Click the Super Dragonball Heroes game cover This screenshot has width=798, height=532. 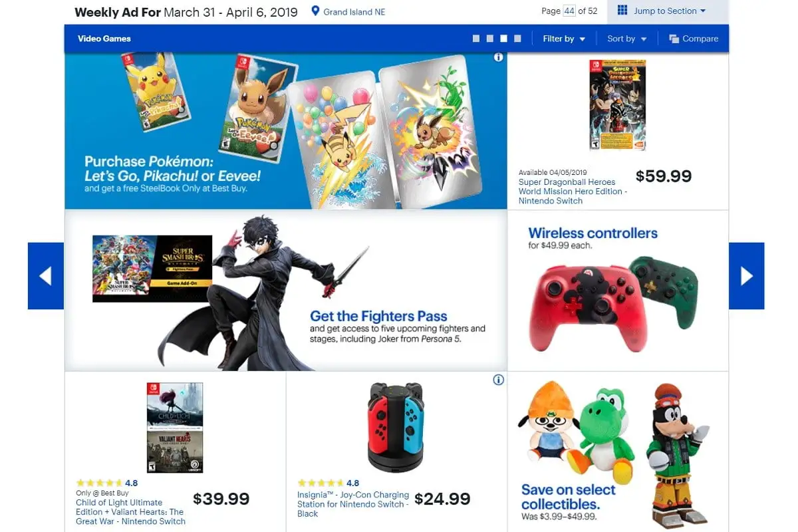tap(617, 105)
